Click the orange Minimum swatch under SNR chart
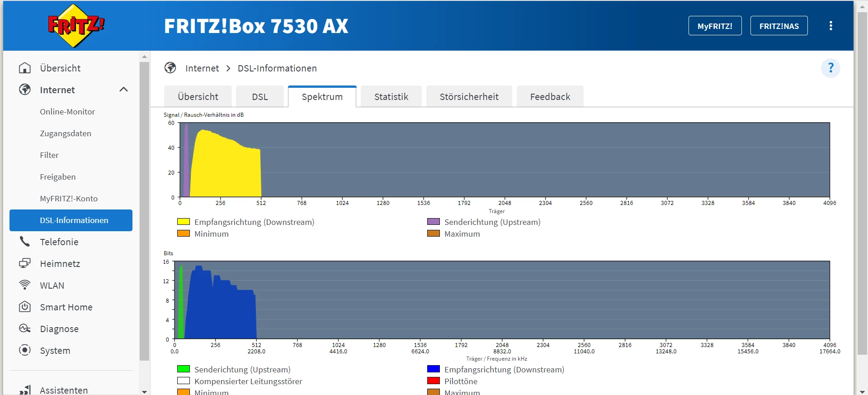 [x=184, y=233]
